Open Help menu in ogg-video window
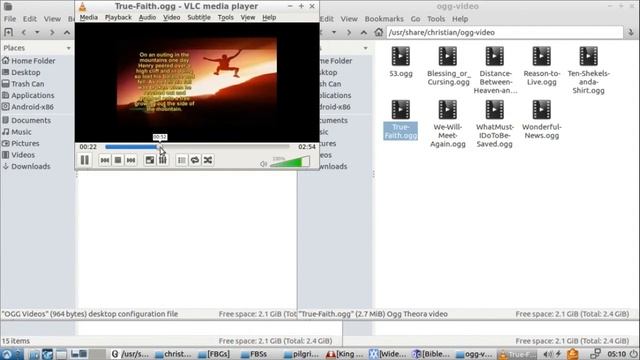 460,19
